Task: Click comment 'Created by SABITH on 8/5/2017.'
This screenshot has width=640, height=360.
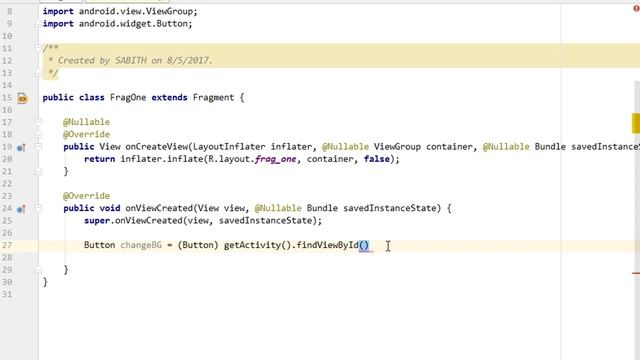Action: (x=135, y=61)
